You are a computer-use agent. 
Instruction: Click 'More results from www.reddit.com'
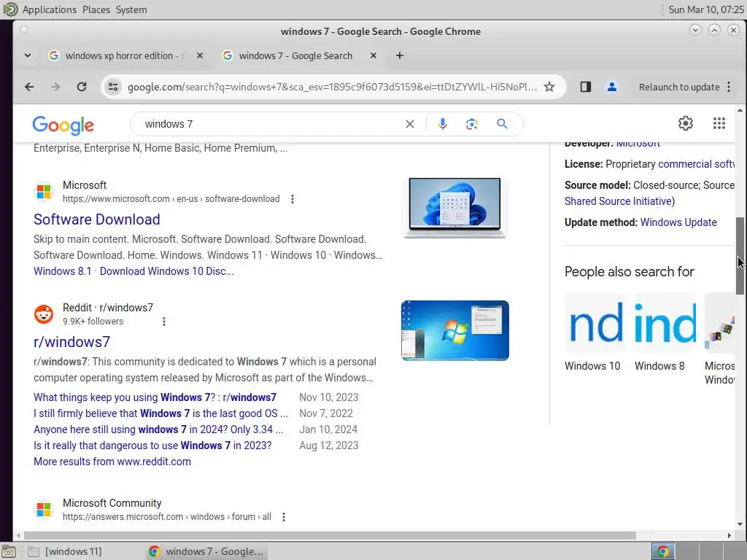[112, 462]
